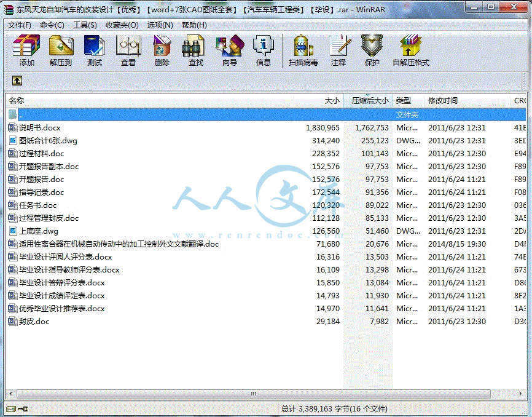Click the size value 126,560
The image size is (532, 417).
pos(326,231)
